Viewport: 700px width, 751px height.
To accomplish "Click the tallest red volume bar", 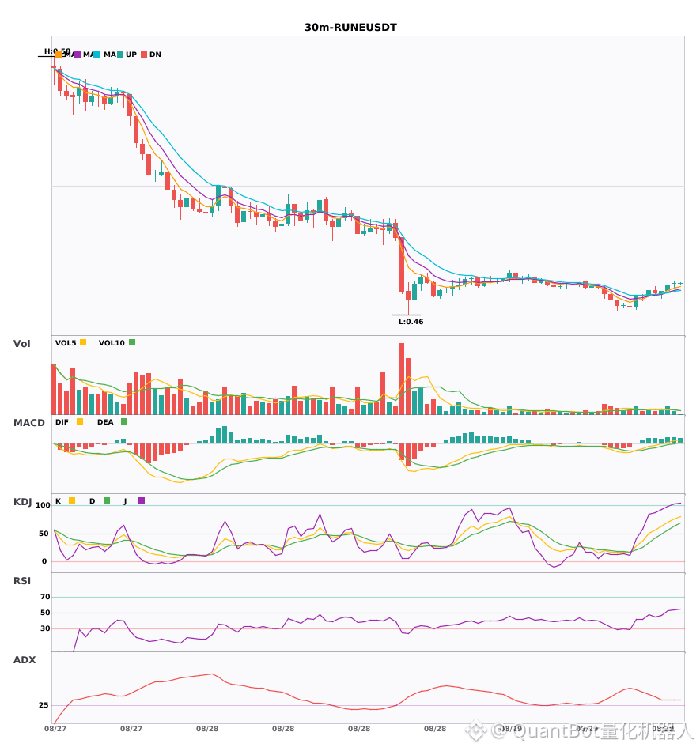I will [x=402, y=379].
